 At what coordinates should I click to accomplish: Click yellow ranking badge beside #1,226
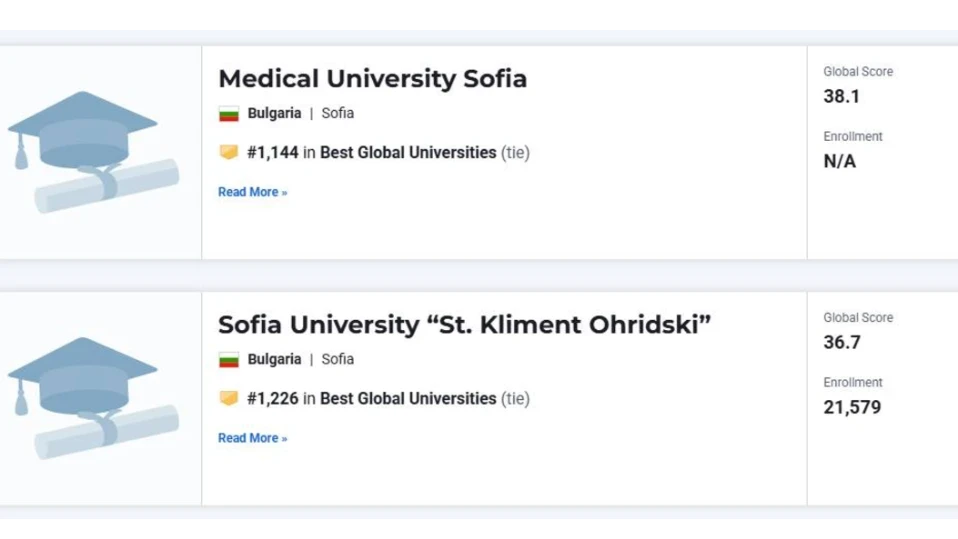click(x=229, y=398)
